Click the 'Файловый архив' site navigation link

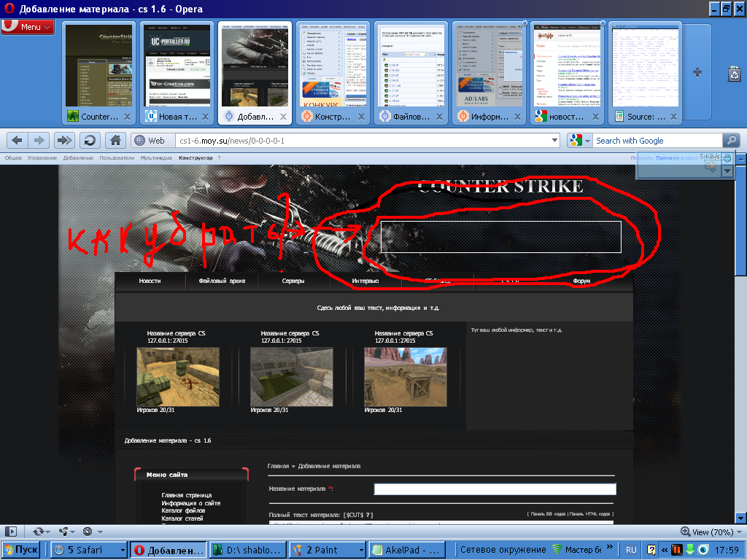click(x=222, y=281)
